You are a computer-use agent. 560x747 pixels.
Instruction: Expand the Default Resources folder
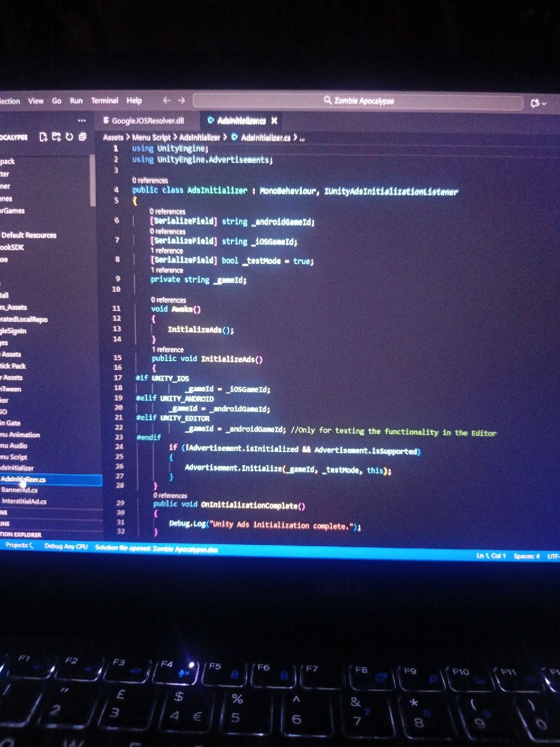pos(29,235)
